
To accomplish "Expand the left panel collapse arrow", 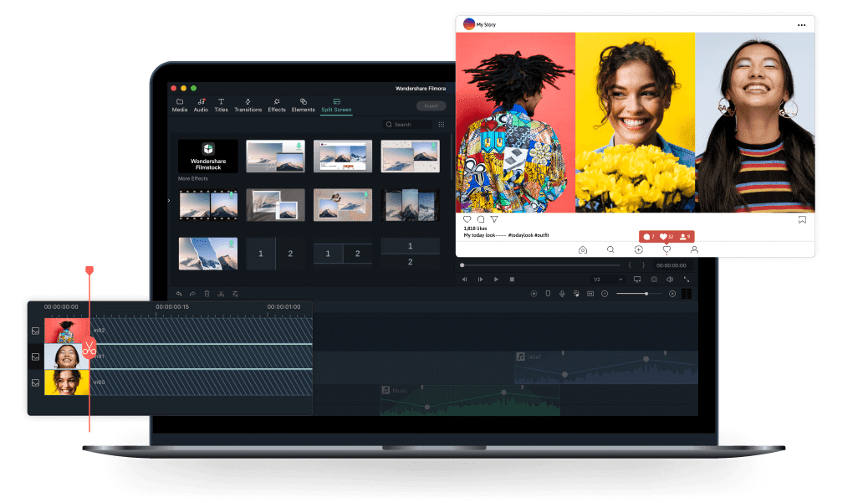I will tap(169, 201).
